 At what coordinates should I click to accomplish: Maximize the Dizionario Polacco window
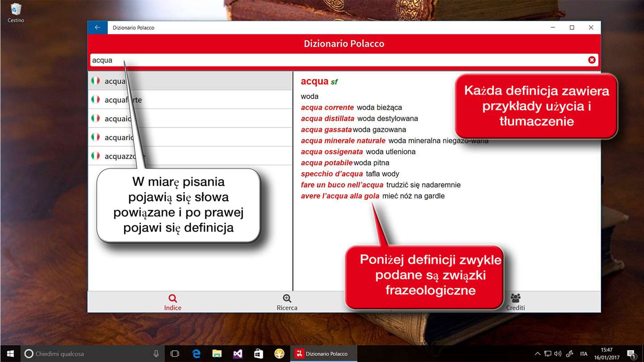572,27
